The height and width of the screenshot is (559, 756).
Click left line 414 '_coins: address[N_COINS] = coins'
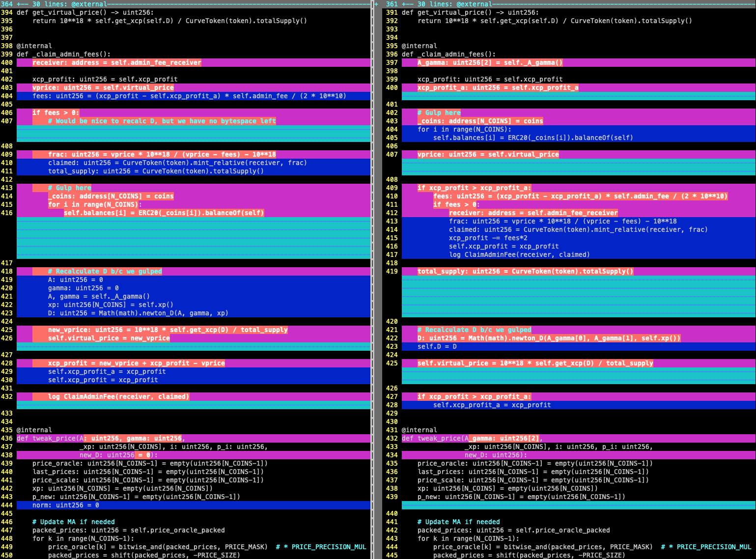point(111,196)
